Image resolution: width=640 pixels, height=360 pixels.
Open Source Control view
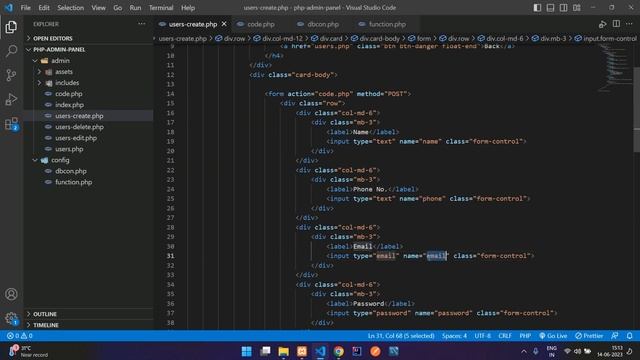coord(11,75)
